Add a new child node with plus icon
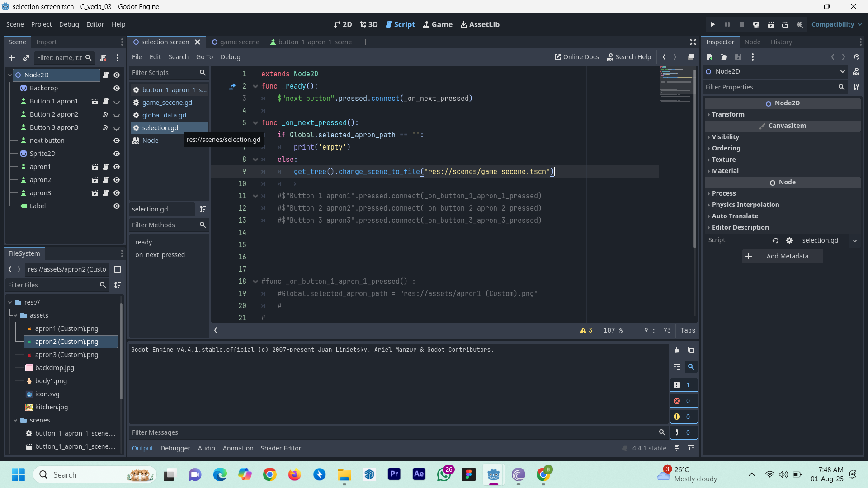The image size is (868, 488). [x=12, y=58]
